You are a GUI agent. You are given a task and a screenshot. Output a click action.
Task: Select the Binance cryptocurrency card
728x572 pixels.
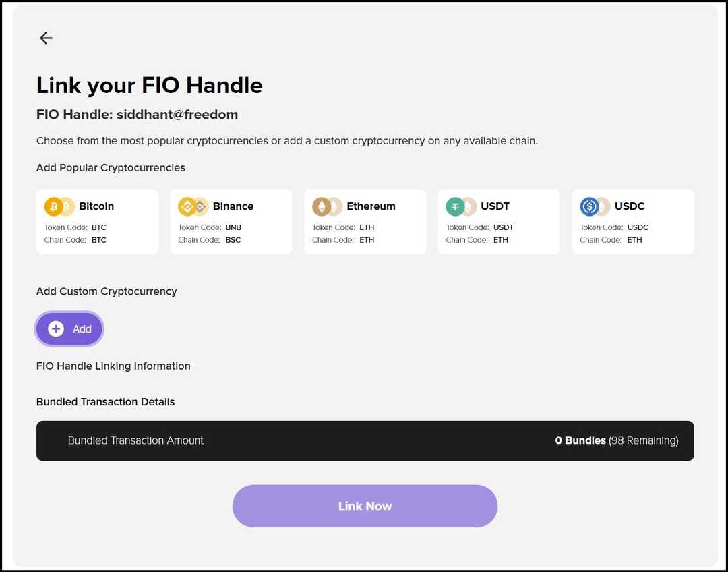point(231,221)
